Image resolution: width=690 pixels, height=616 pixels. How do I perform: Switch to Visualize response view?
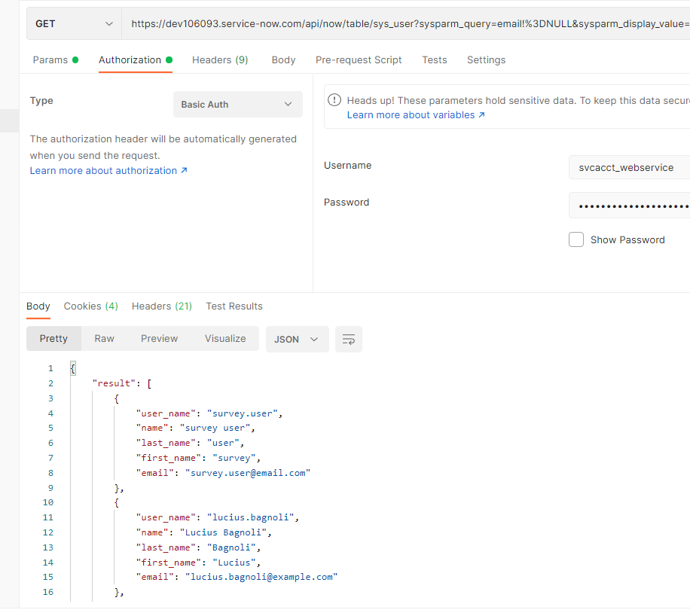tap(225, 338)
